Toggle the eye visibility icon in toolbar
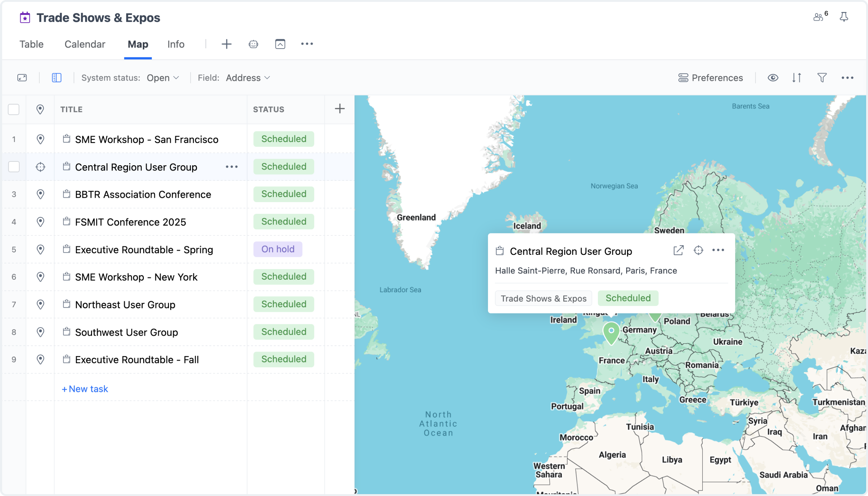The width and height of the screenshot is (868, 496). click(x=773, y=78)
